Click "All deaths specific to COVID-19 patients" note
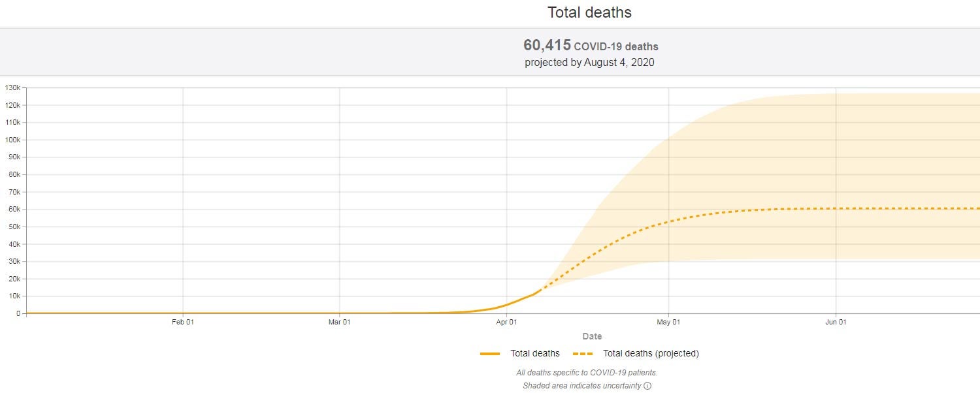Image resolution: width=980 pixels, height=393 pixels. (587, 373)
